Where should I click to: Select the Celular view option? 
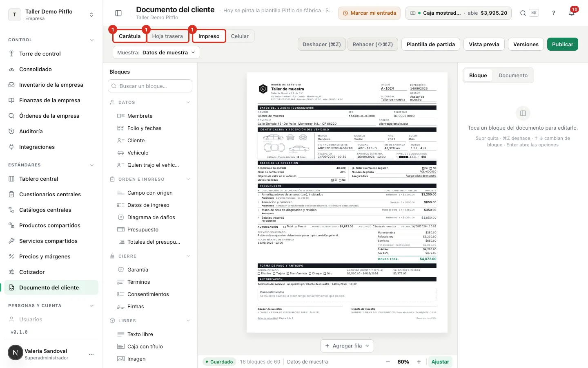(240, 36)
